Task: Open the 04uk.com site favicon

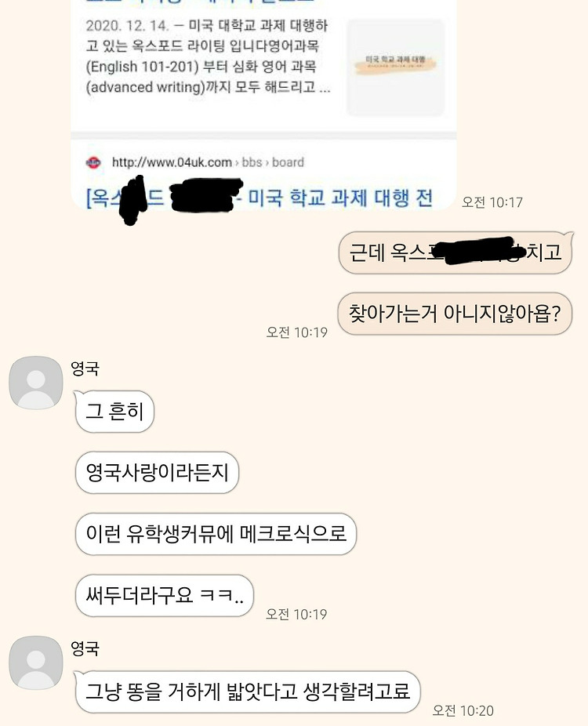Action: coord(93,162)
